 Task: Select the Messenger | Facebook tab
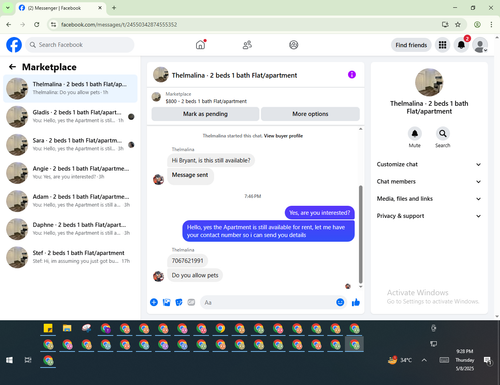point(61,8)
